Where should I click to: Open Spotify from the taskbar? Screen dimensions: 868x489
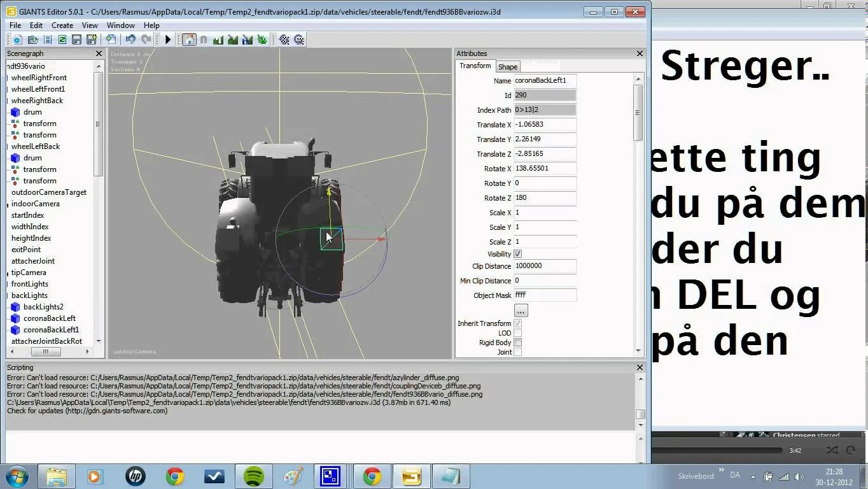click(254, 476)
